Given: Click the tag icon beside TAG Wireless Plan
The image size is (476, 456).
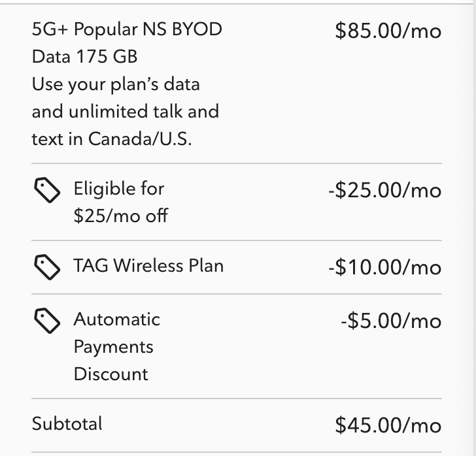Looking at the screenshot, I should tap(47, 267).
